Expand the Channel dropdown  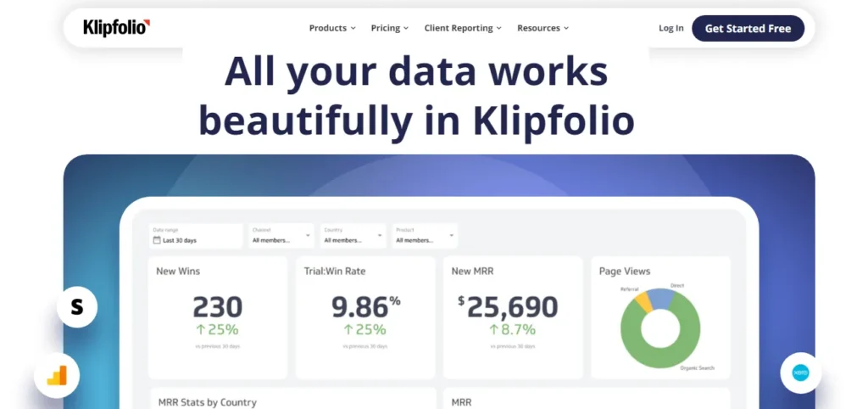(281, 236)
